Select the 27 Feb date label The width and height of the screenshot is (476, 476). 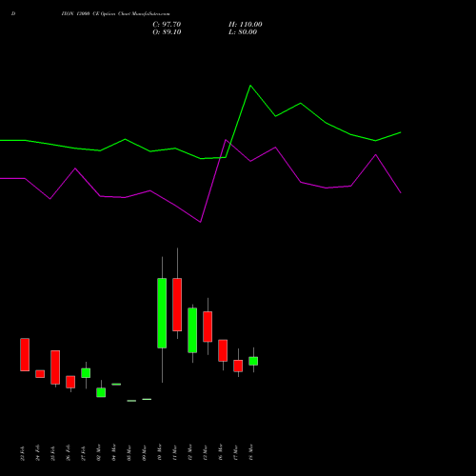click(x=84, y=452)
